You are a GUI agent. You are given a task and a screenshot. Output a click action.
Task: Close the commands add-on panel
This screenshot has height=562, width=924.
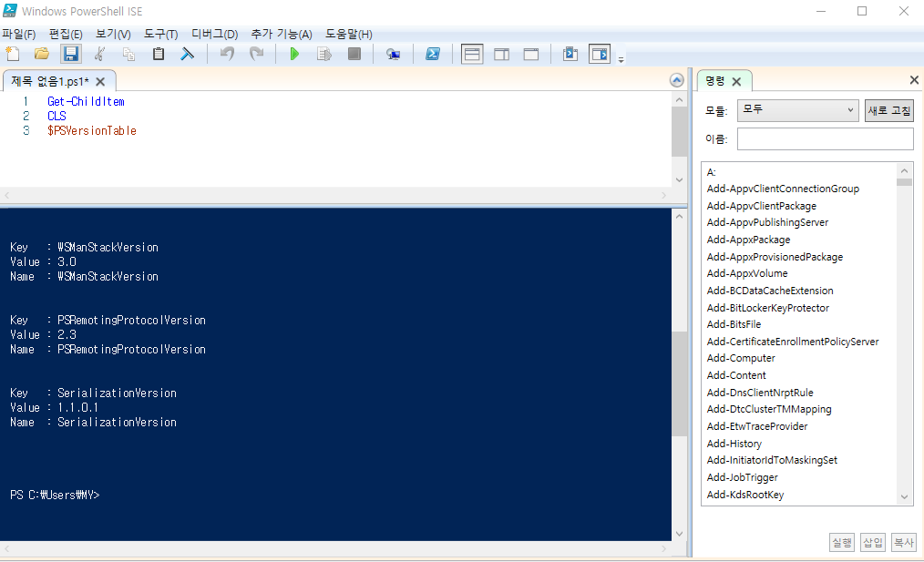pyautogui.click(x=914, y=79)
